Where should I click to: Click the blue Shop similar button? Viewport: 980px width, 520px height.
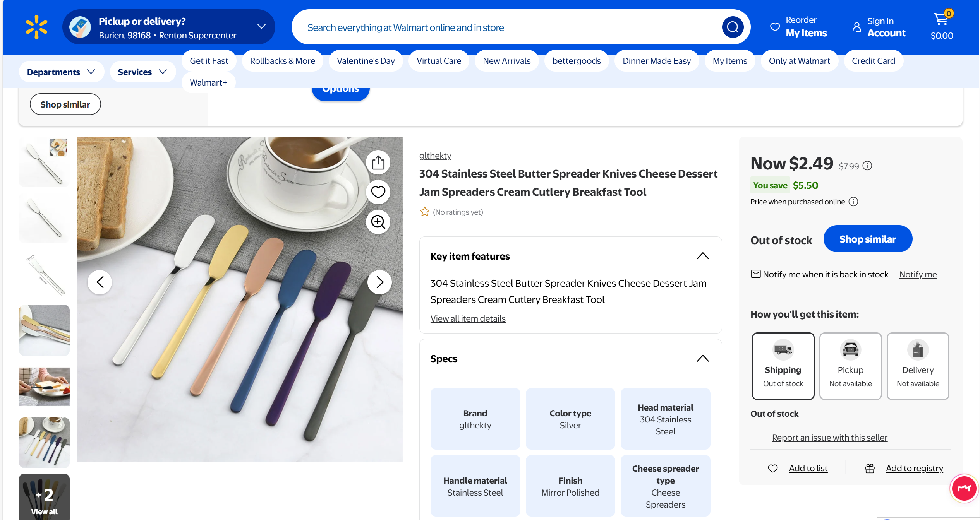click(867, 239)
